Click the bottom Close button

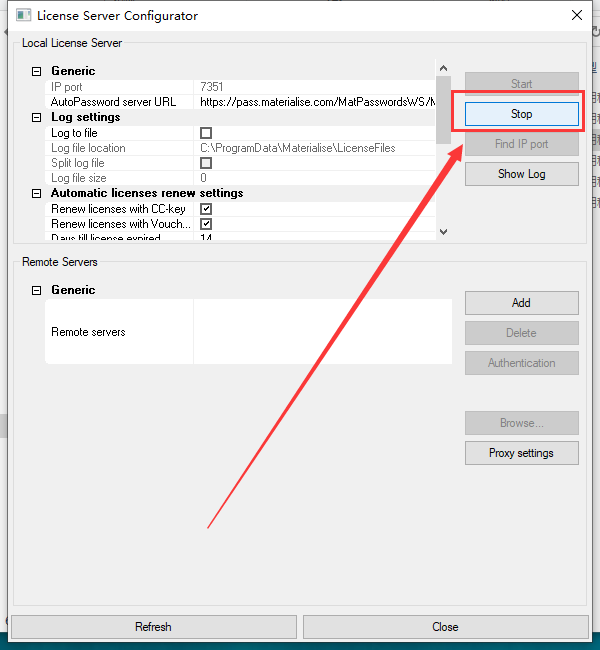click(x=445, y=627)
